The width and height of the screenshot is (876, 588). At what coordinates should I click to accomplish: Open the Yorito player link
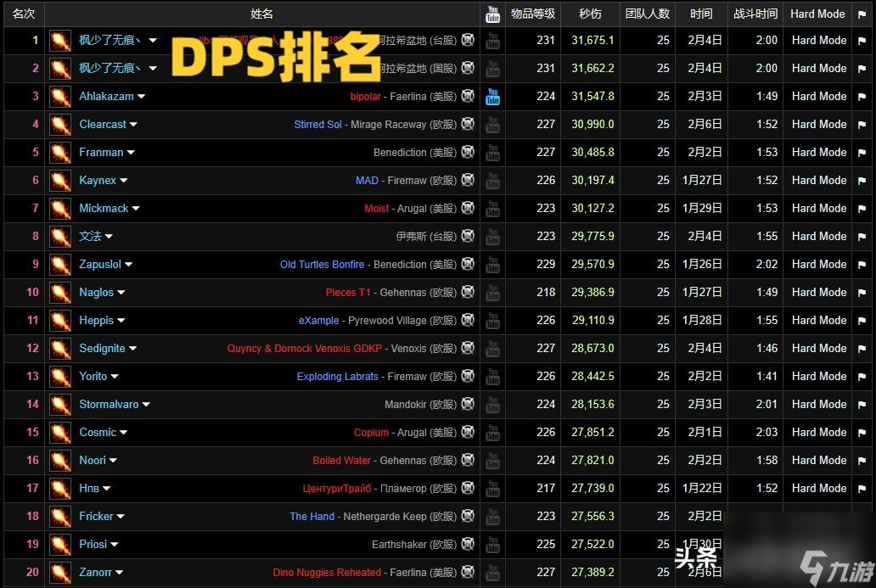tap(93, 377)
